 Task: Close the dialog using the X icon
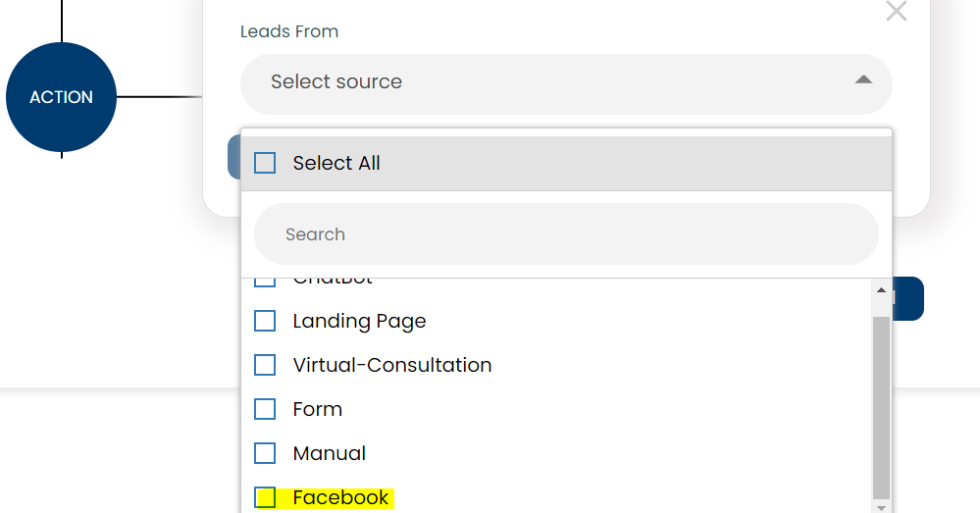pos(896,12)
